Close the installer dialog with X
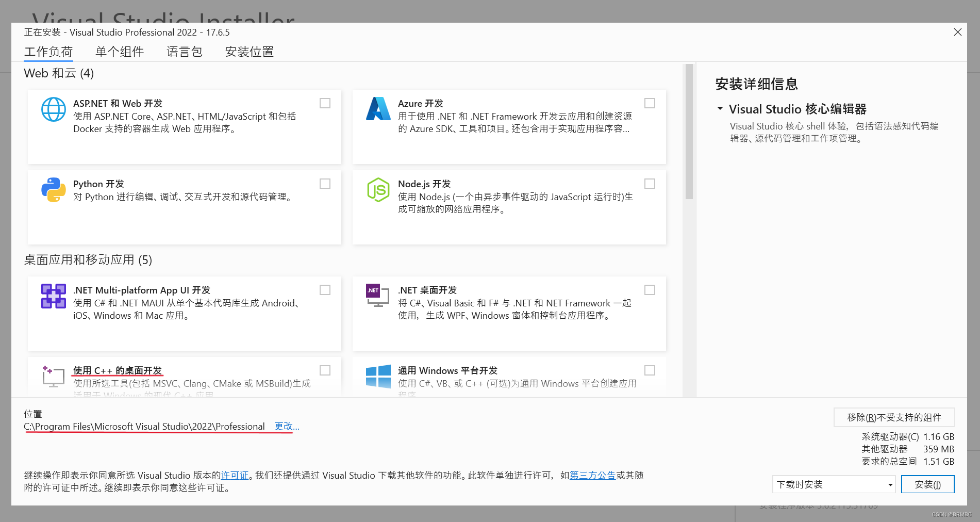980x522 pixels. (x=958, y=32)
